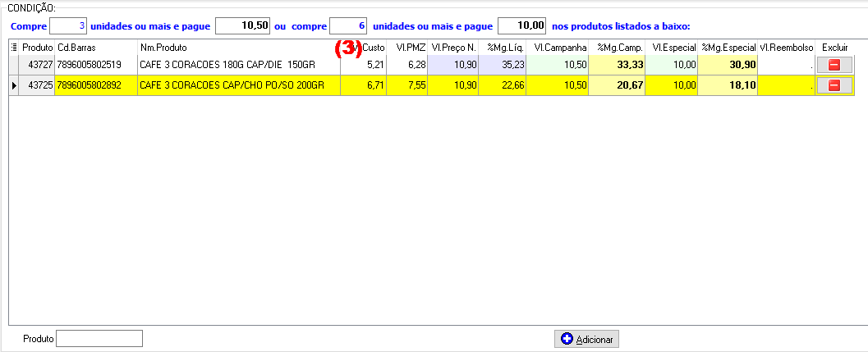
Task: Sort by the Nm.Produto column header
Action: (x=239, y=48)
